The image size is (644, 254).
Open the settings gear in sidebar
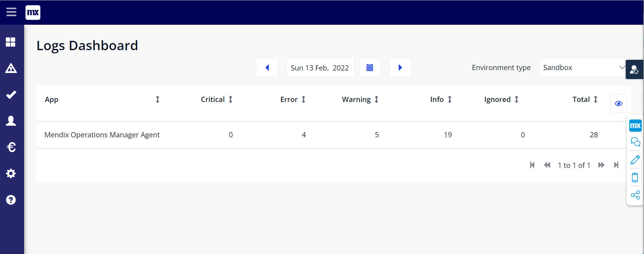pos(11,174)
